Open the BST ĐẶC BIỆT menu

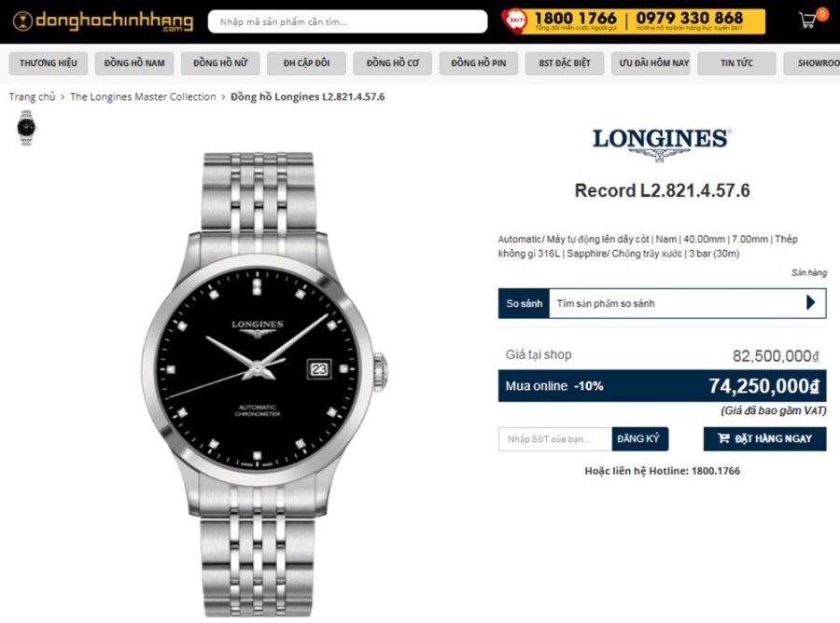(x=565, y=63)
